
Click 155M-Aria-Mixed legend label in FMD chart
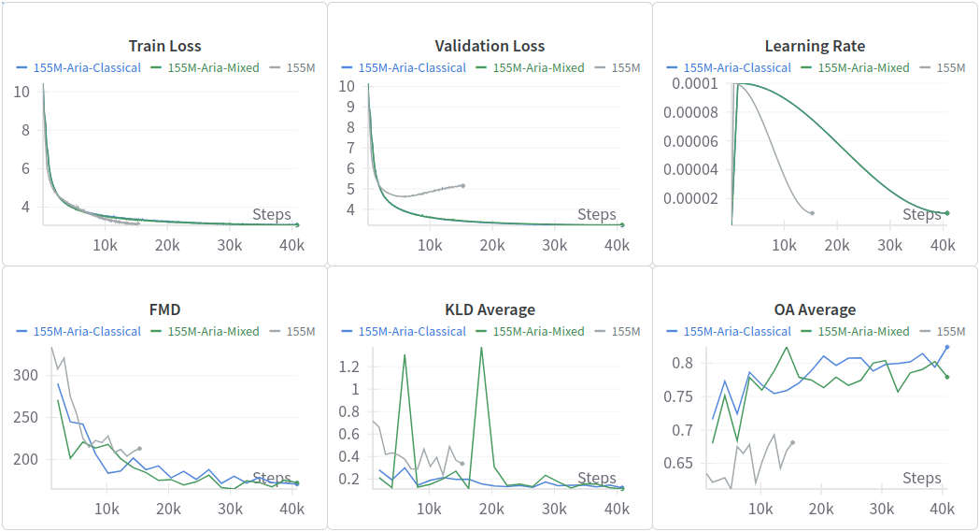(213, 331)
